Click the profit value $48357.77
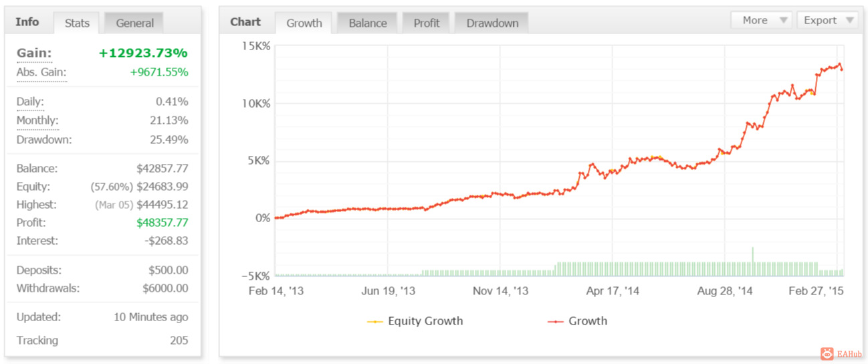Screen dimensions: 868x364 tap(162, 223)
